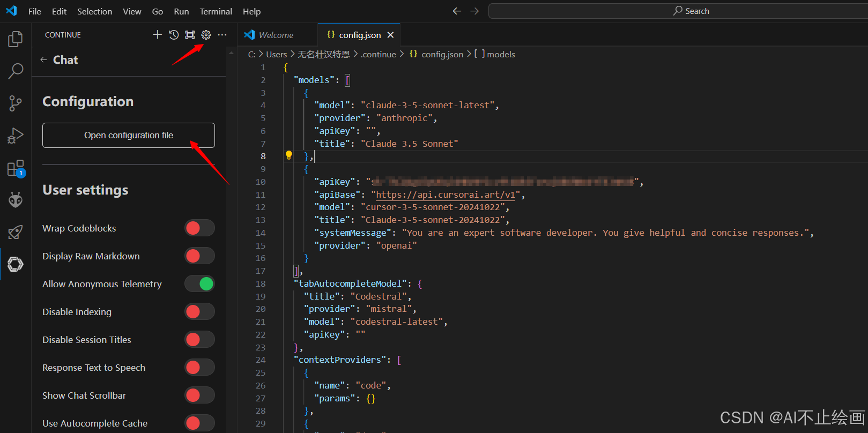Click the "claude-3-5-sonnet-latest" value
Screen dimensions: 868x433
tap(428, 105)
